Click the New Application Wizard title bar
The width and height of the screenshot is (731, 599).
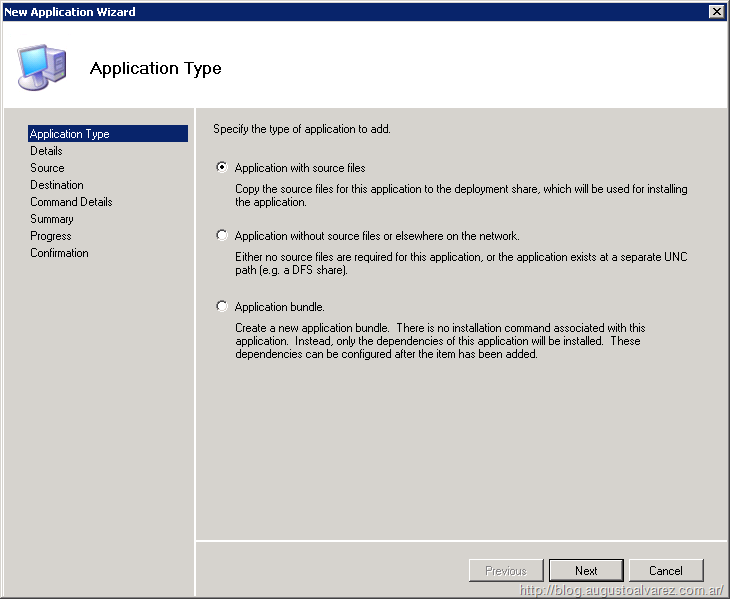pos(300,11)
